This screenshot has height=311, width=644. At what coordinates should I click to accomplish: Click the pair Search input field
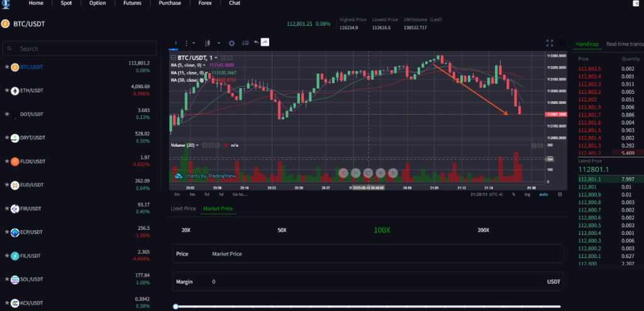79,48
